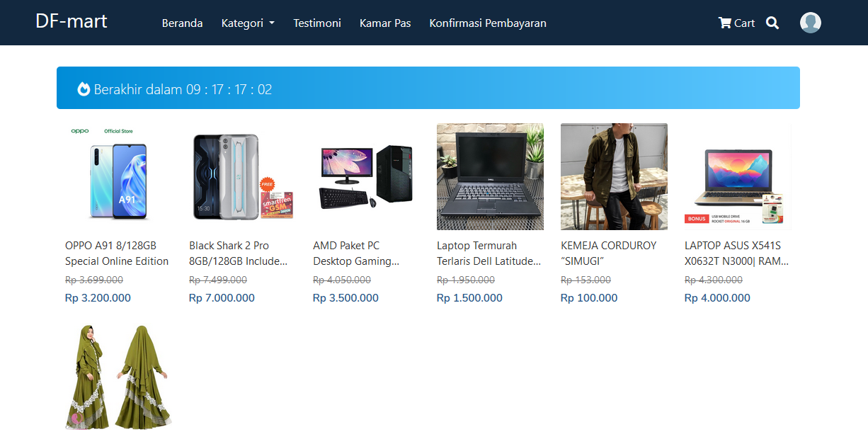868x439 pixels.
Task: Open Kemeja Corduroy product image
Action: click(614, 176)
